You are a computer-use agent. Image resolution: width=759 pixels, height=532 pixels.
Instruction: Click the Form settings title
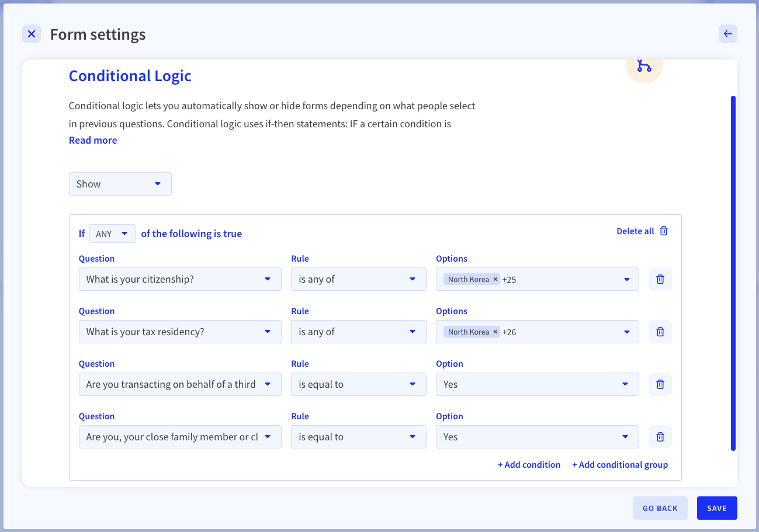[98, 34]
